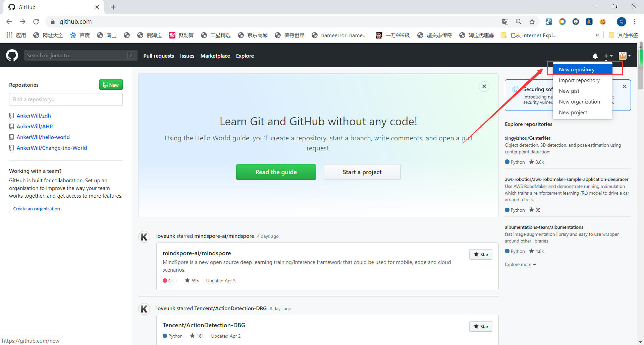644x345 pixels.
Task: Click the GitHub Octocat logo
Action: (12, 55)
